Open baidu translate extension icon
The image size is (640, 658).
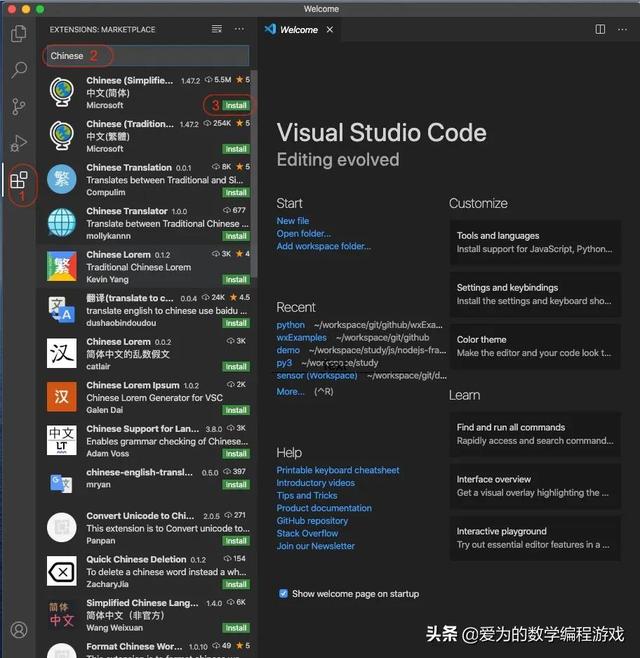[x=62, y=310]
